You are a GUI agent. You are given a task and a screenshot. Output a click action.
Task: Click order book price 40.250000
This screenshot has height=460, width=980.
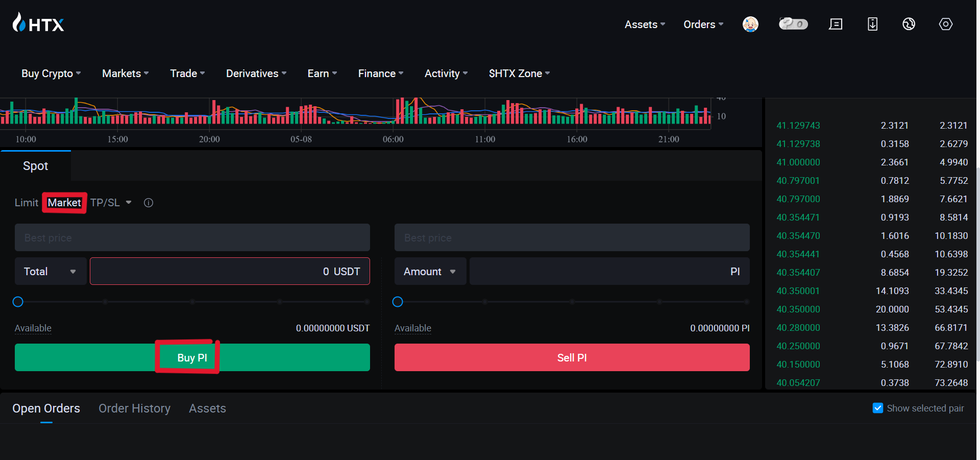pos(798,346)
